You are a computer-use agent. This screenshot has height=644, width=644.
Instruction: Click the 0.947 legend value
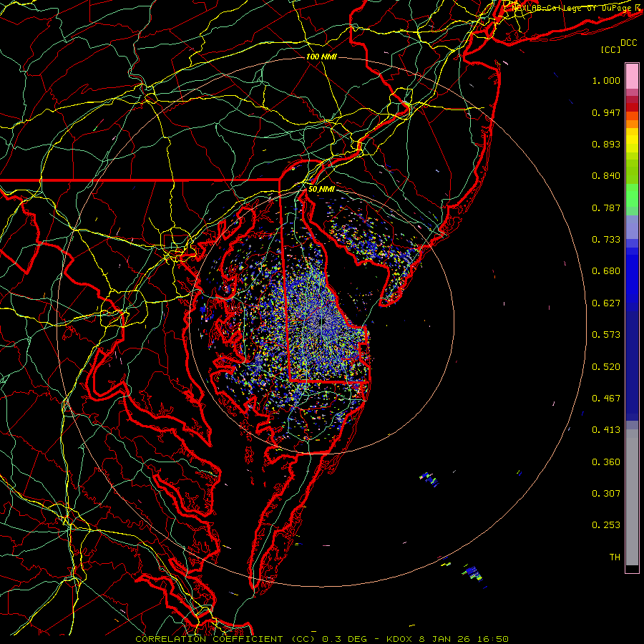tap(606, 112)
